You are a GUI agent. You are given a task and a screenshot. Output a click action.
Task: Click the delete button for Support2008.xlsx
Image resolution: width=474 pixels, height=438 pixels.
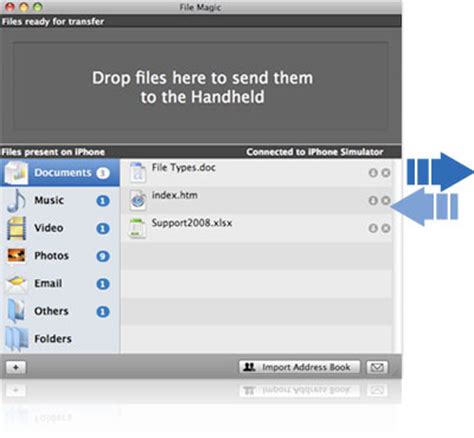coord(386,228)
